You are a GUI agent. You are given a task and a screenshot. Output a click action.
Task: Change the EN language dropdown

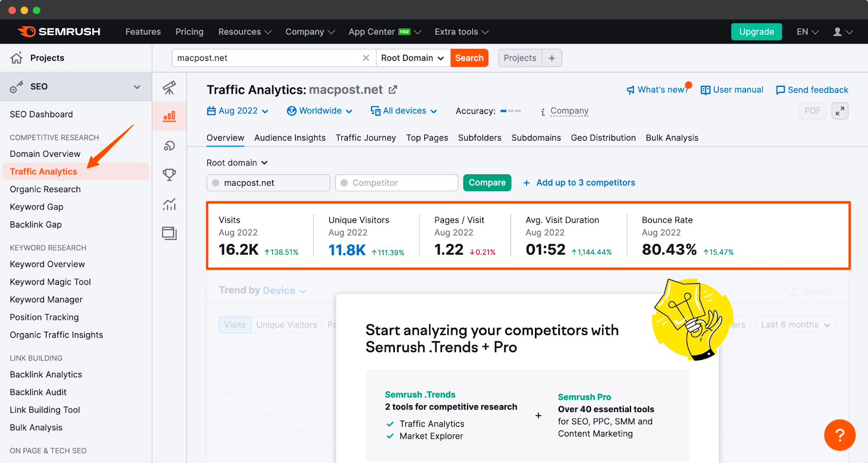click(x=808, y=31)
